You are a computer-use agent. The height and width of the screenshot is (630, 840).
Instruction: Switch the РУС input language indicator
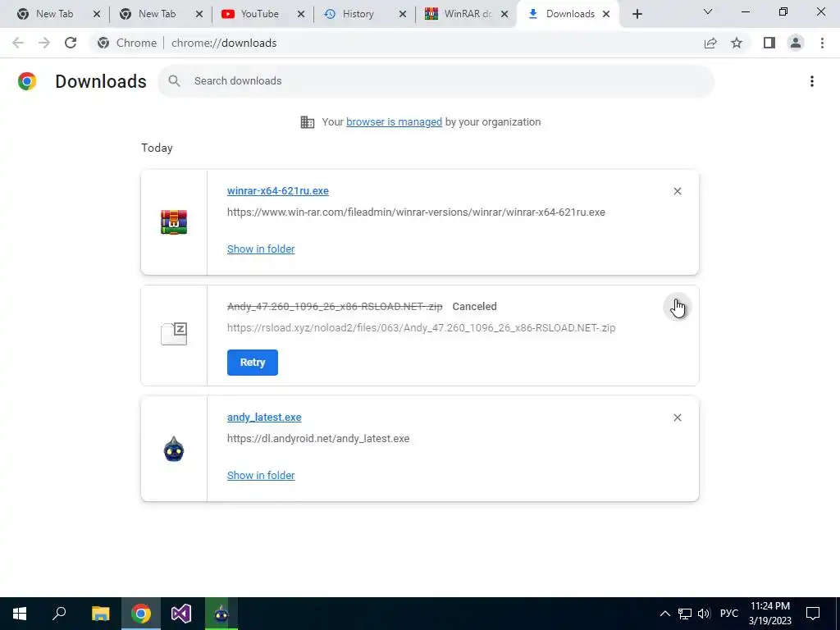[729, 614]
